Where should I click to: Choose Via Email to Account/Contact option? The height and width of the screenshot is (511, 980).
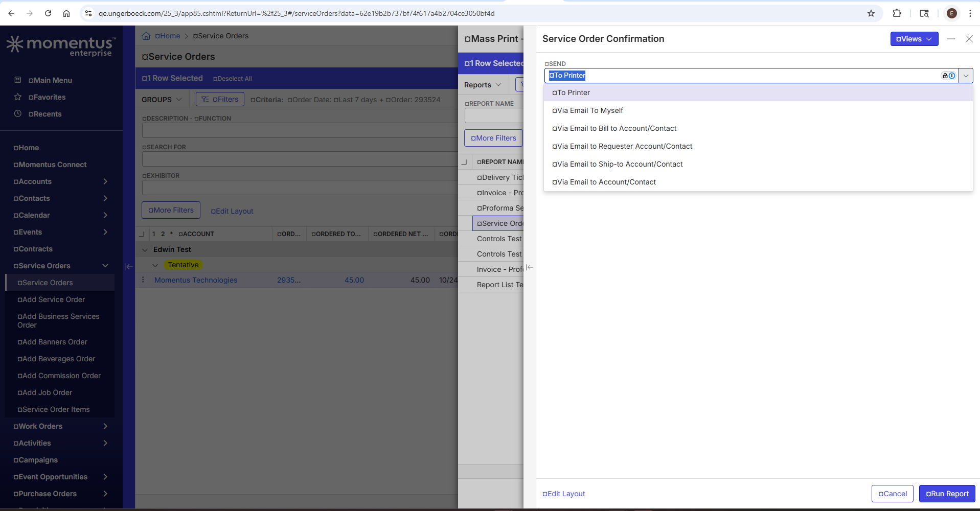[758, 182]
